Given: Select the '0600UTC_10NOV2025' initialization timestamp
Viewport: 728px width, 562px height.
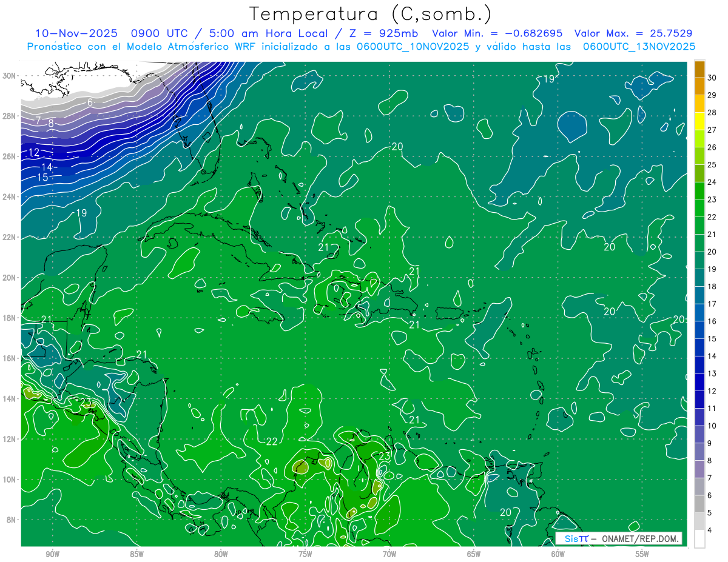Looking at the screenshot, I should [x=413, y=46].
